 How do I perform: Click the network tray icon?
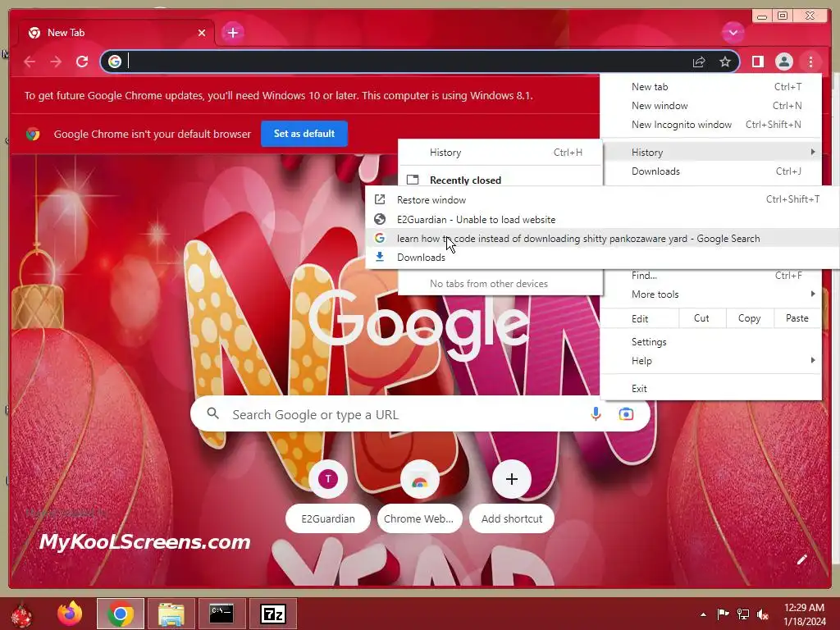[x=743, y=614]
